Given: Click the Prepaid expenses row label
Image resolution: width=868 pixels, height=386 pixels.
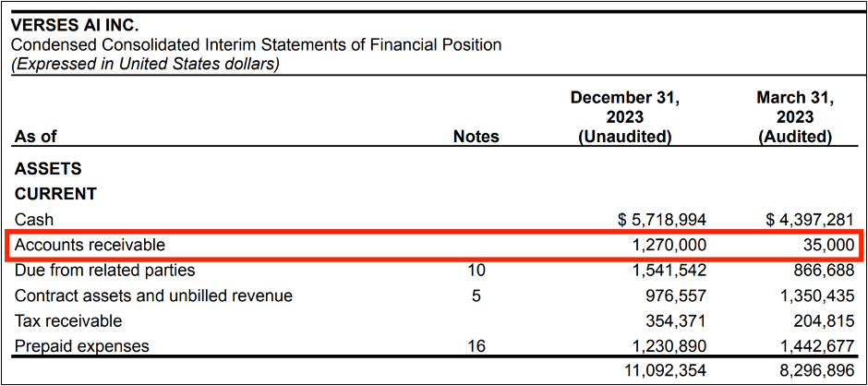Looking at the screenshot, I should (x=82, y=347).
